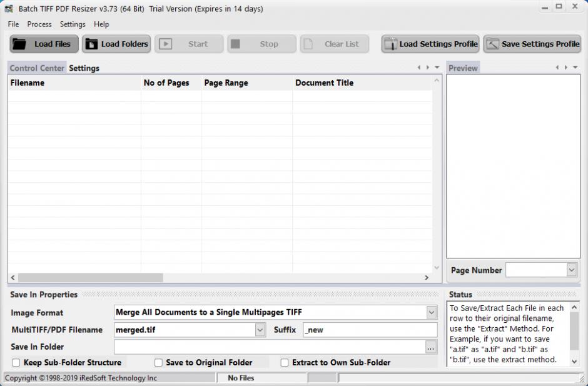Click file list scroll down arrow
This screenshot has height=386, width=588.
(437, 268)
